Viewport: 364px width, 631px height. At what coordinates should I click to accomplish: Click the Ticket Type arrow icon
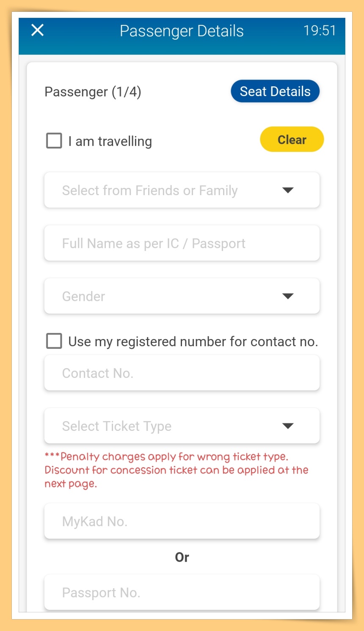pos(288,426)
